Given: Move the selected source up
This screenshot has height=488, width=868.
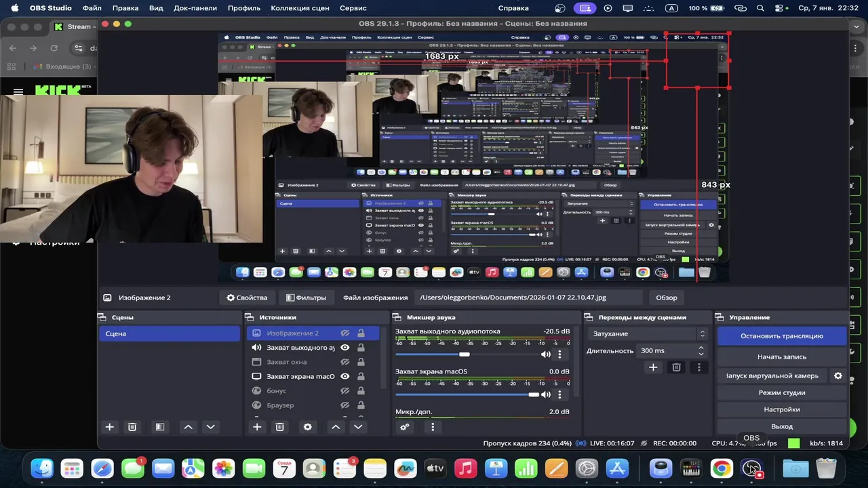Looking at the screenshot, I should point(336,427).
